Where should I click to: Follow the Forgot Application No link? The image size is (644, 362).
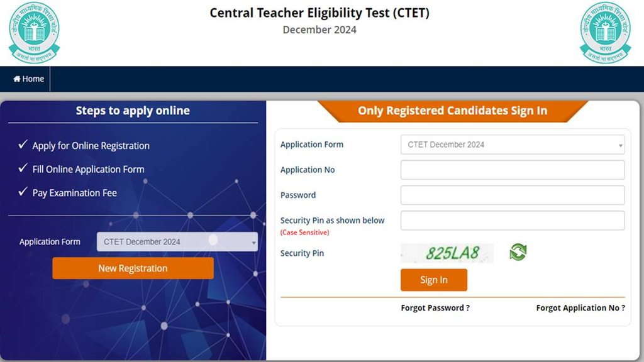[580, 308]
